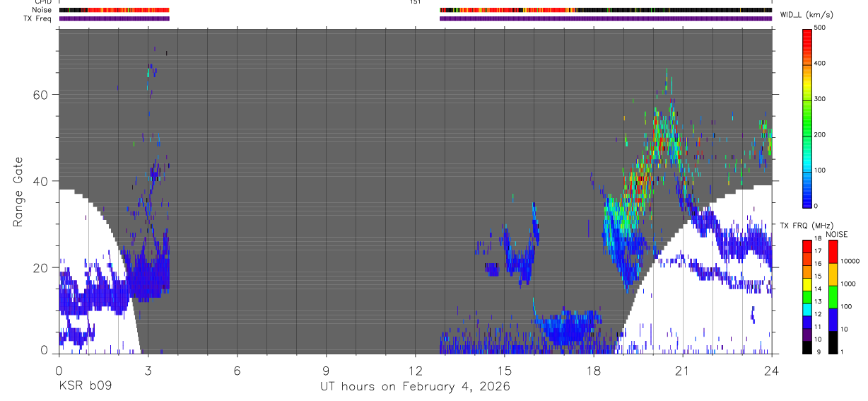The image size is (868, 401).
Task: Click the 6 label on the UT hours axis
Action: coord(237,371)
